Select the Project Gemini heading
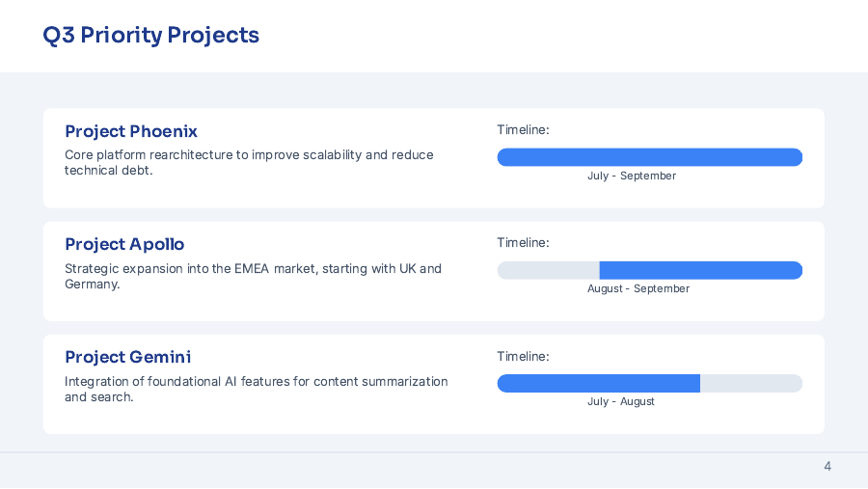The height and width of the screenshot is (489, 868). click(128, 357)
